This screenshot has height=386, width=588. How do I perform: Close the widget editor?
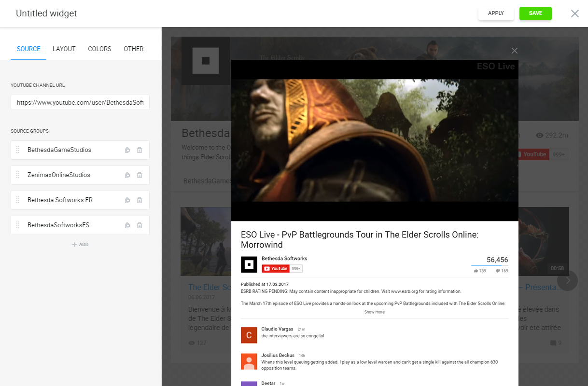(x=575, y=14)
